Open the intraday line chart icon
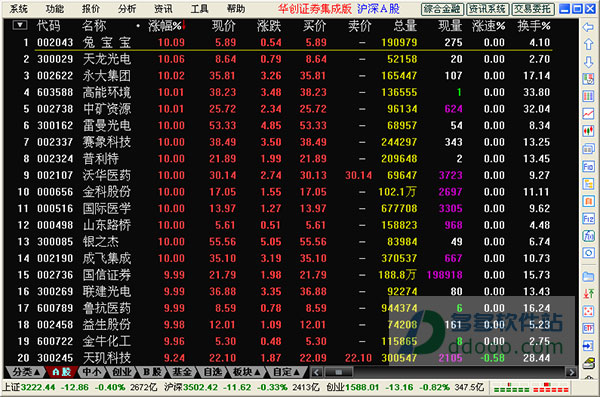600x397 pixels. [588, 113]
